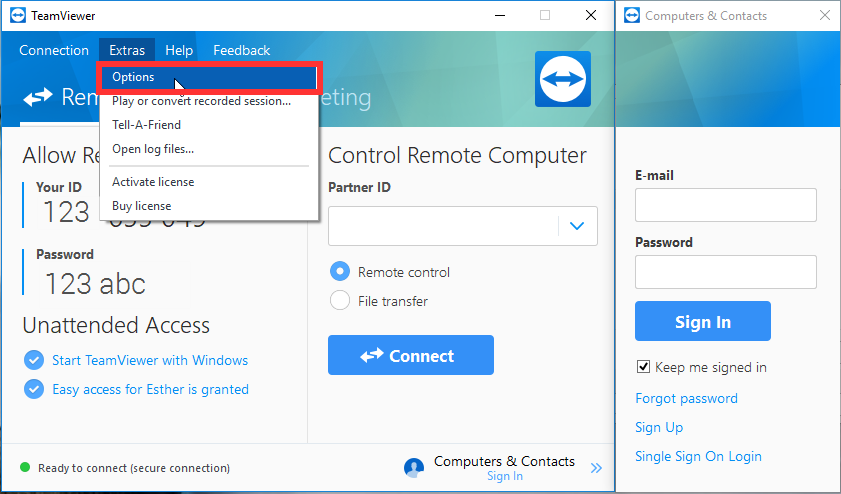Click the Sign In button
This screenshot has height=494, width=841.
[x=703, y=321]
